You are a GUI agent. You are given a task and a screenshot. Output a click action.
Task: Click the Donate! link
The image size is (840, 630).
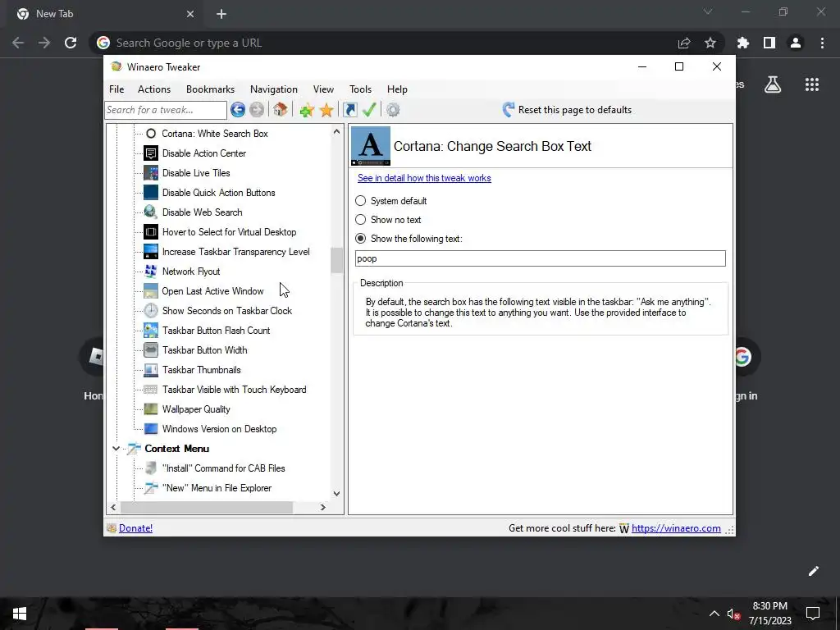tap(135, 528)
